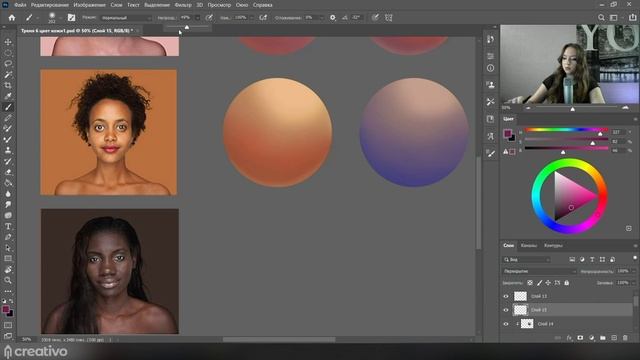Toggle lock all padlock icon
This screenshot has width=640, height=360.
tap(567, 282)
